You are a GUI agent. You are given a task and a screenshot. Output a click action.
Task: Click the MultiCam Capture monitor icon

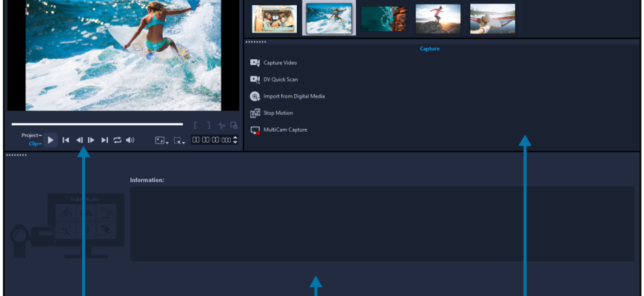tap(255, 130)
